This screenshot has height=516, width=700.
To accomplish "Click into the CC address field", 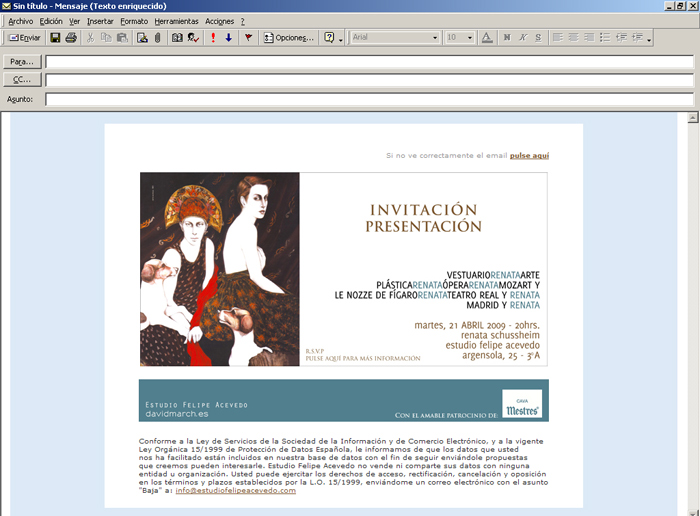I will click(370, 80).
